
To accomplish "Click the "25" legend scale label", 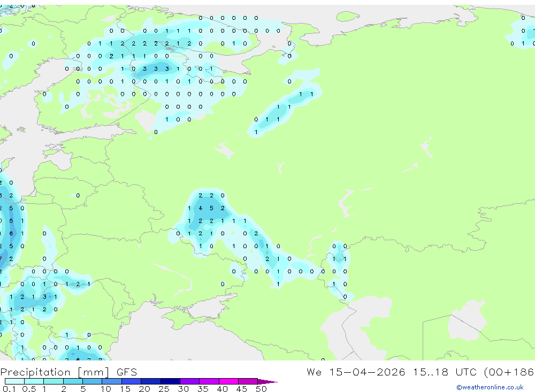I will click(164, 389).
